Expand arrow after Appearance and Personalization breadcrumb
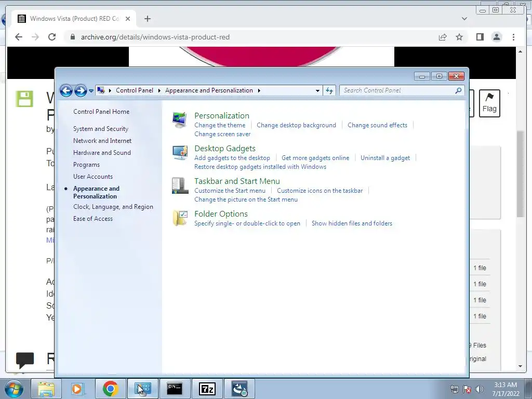Screen dimensions: 532x399 pyautogui.click(x=259, y=90)
